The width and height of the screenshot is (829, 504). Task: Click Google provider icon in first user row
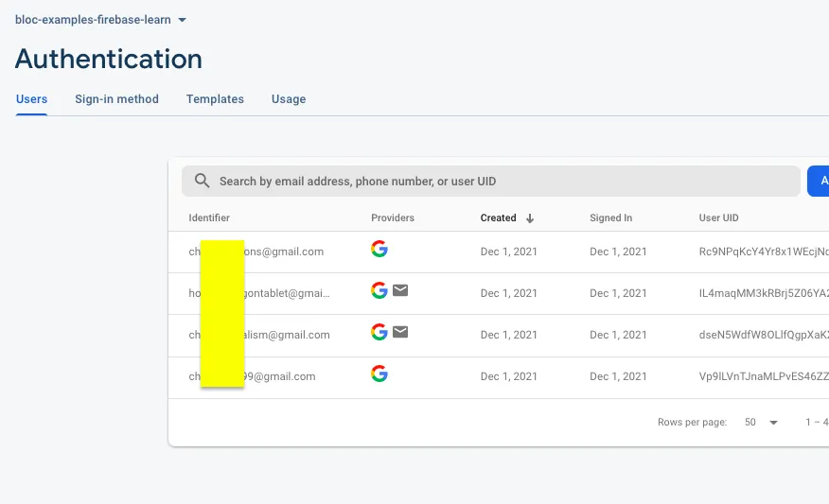click(x=379, y=250)
